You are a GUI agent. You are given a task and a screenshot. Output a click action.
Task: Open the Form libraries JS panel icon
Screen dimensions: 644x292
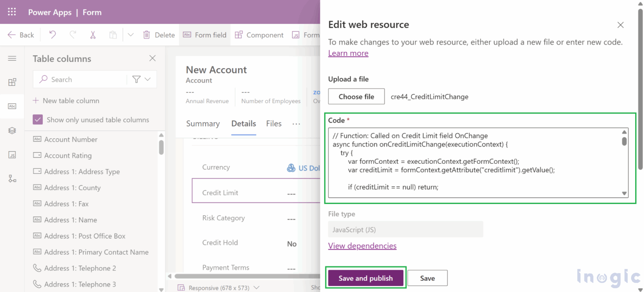(x=13, y=155)
